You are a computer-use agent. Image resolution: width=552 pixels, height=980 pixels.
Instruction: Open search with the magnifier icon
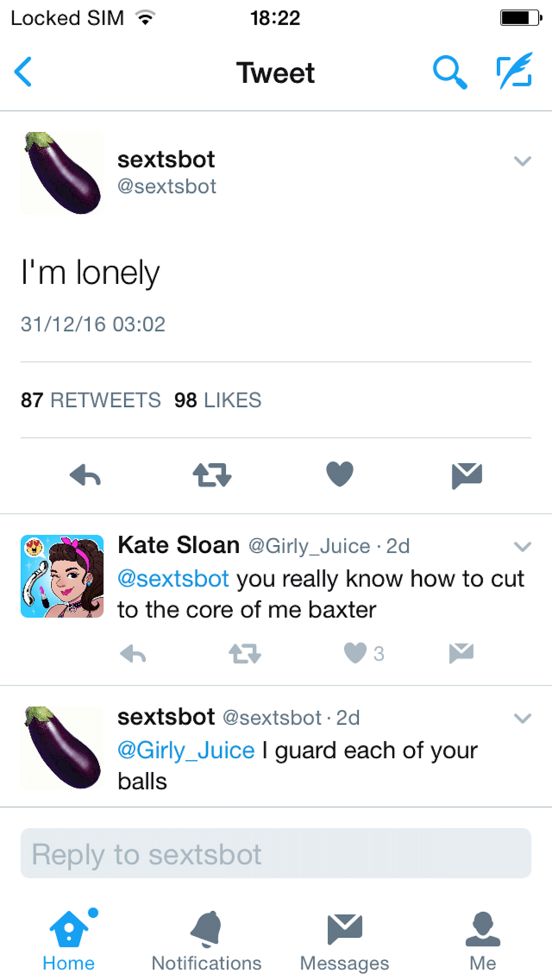[449, 72]
